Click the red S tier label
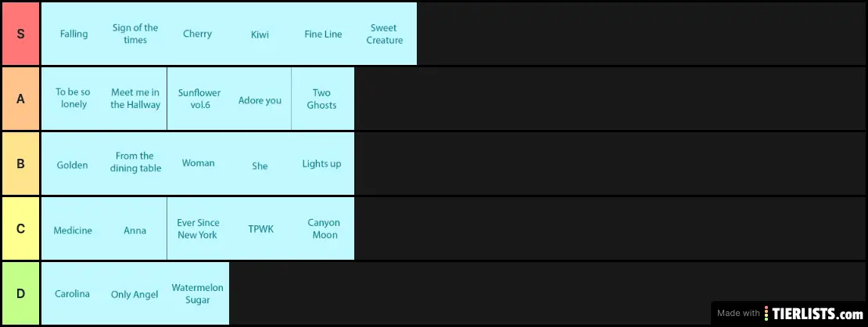Image resolution: width=868 pixels, height=327 pixels. click(20, 34)
